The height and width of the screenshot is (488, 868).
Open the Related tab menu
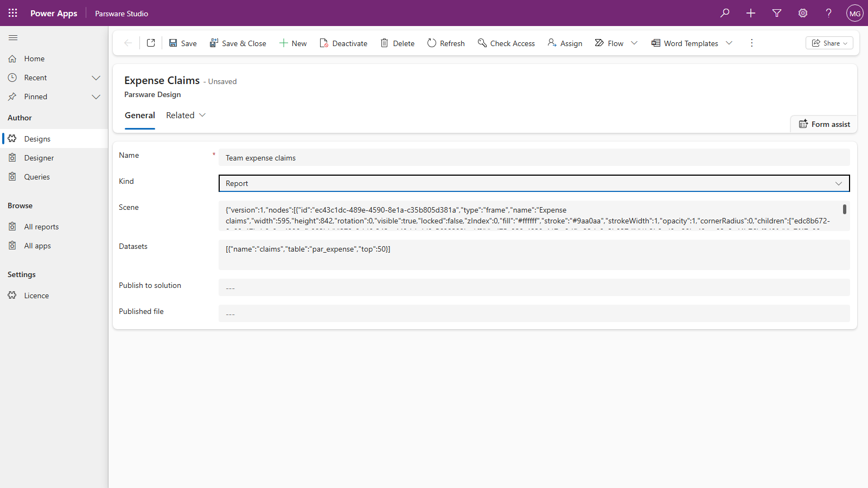point(186,115)
